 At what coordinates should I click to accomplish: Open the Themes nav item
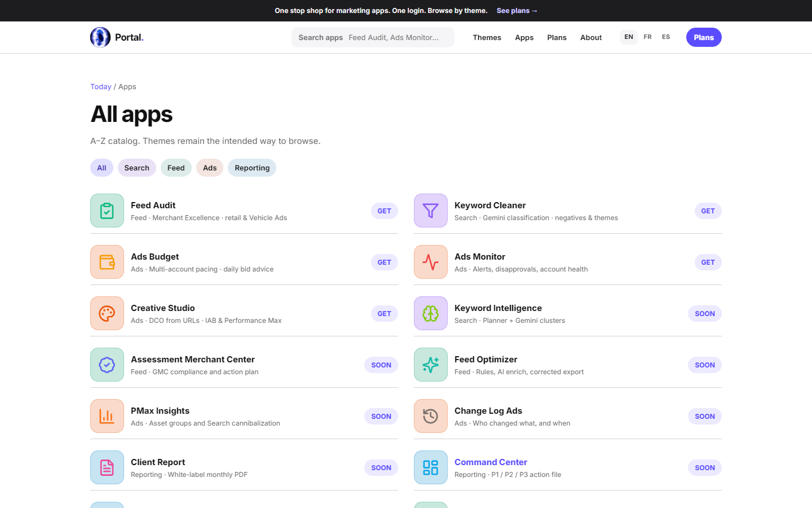click(x=487, y=37)
